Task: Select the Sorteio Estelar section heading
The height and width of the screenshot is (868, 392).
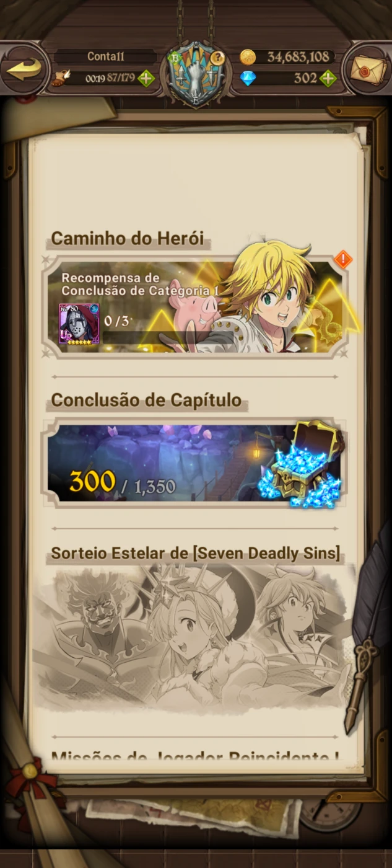Action: pos(196,553)
